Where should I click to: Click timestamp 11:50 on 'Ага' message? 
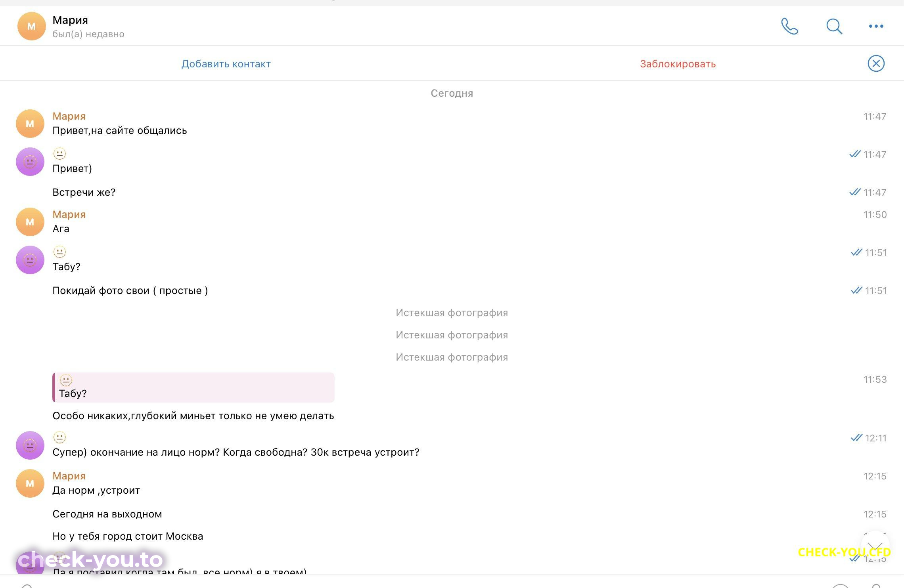pos(875,214)
